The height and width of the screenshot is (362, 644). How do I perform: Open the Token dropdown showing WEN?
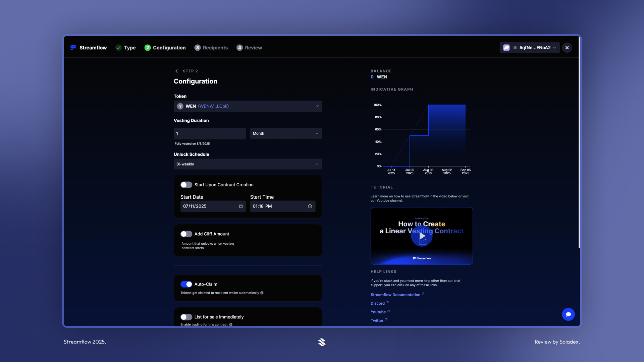click(248, 106)
